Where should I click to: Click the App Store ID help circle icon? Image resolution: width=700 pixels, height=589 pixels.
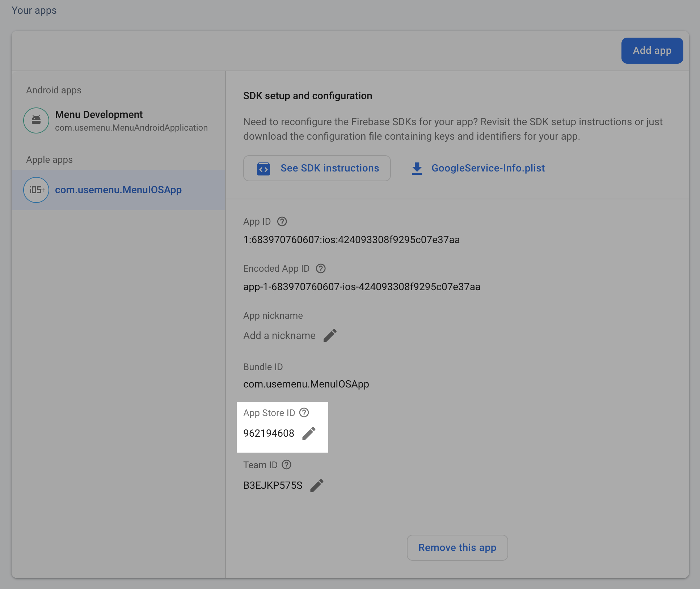304,412
